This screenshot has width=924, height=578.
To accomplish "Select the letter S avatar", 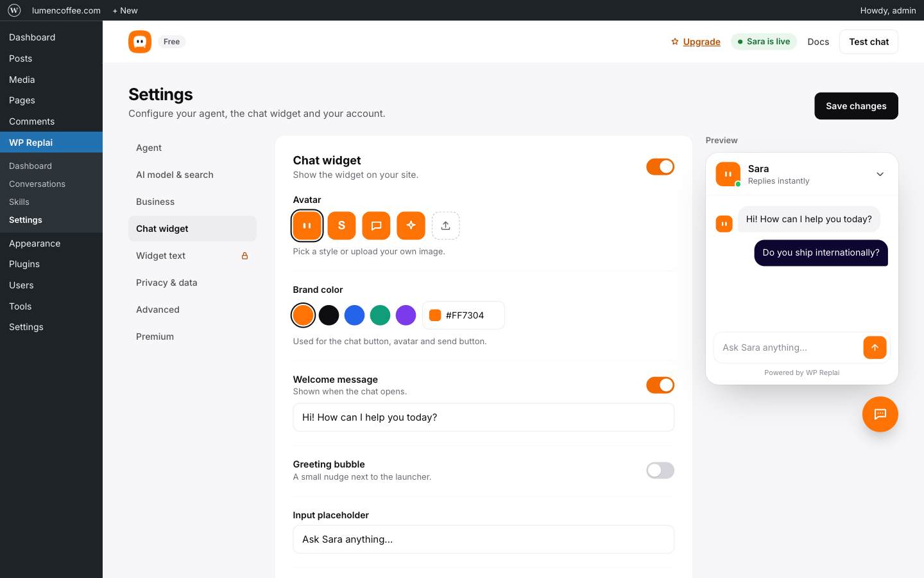I will coord(341,225).
